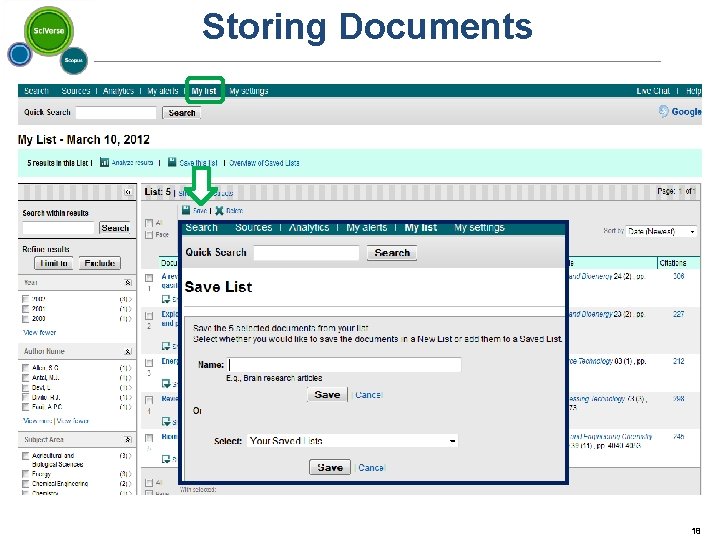Check the year 2001 filter

pyautogui.click(x=26, y=309)
